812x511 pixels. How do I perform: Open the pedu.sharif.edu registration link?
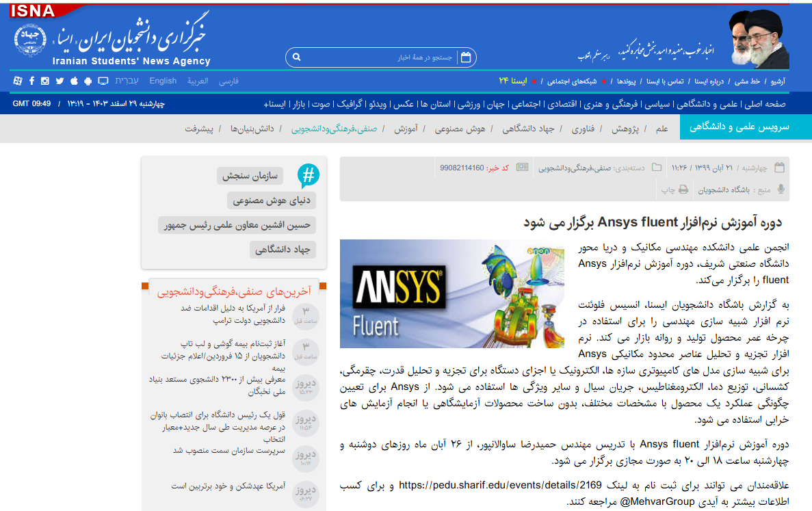[500, 485]
